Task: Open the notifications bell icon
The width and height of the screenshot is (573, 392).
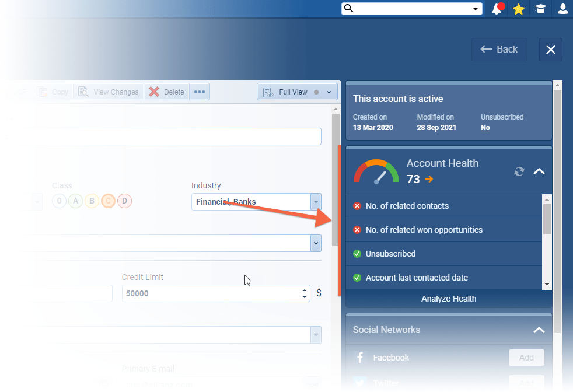Action: (x=497, y=9)
